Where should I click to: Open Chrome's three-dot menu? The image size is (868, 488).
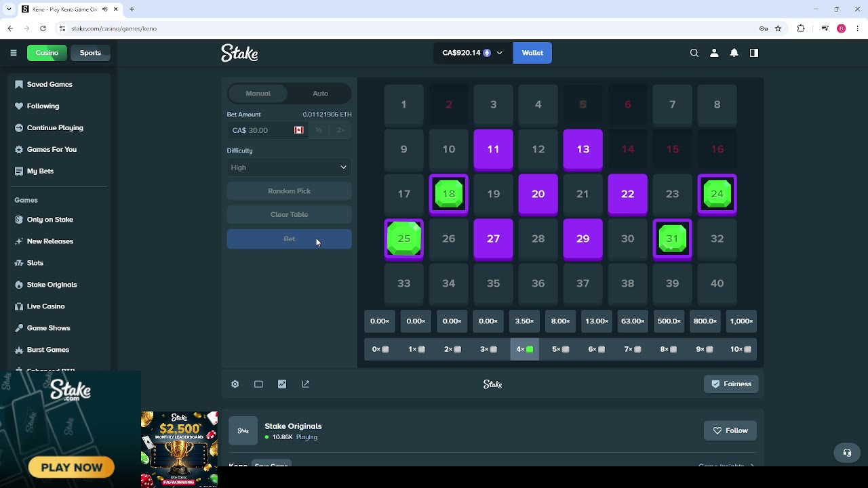(x=857, y=28)
